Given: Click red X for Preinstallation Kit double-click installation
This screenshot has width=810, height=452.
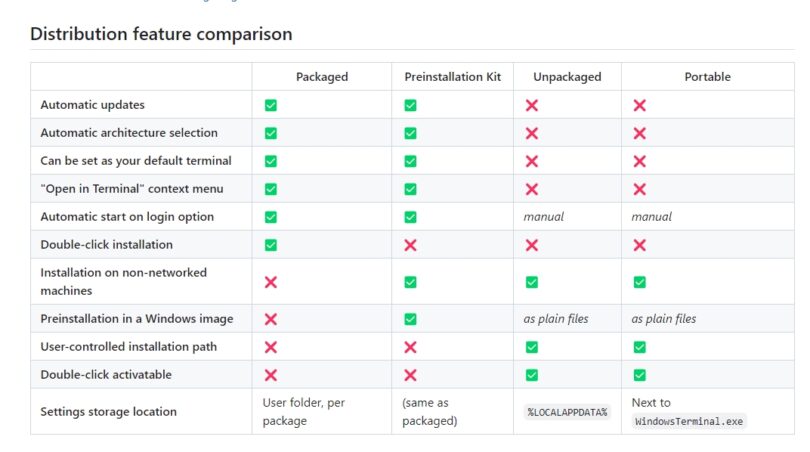Looking at the screenshot, I should (x=410, y=245).
